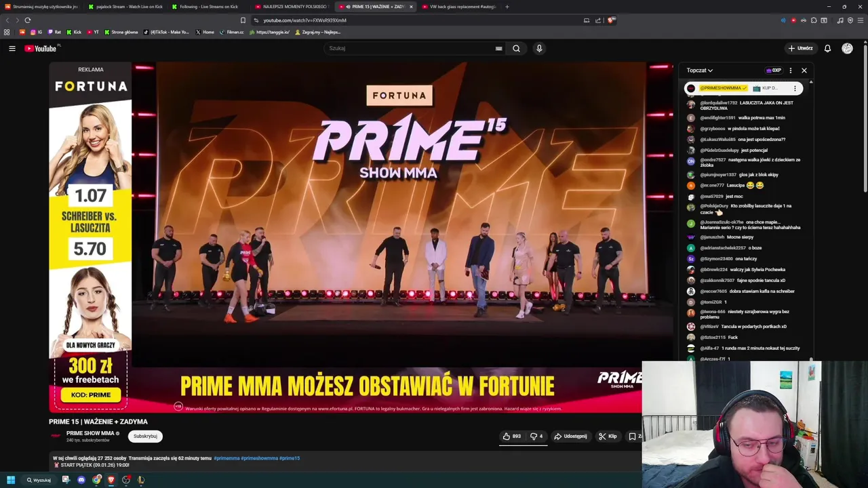Switch to NAJLEPSZE MOMENTY POLSKIEGO tab

click(x=292, y=7)
